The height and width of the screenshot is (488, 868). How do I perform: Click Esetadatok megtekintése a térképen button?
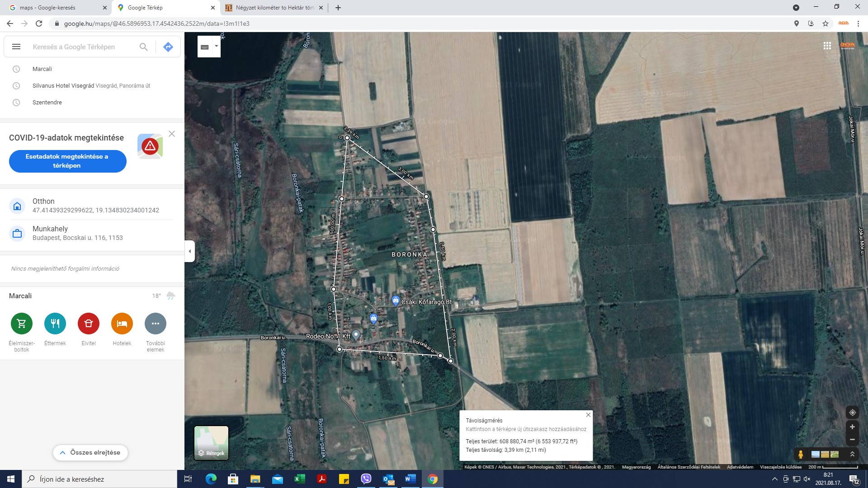tap(67, 161)
